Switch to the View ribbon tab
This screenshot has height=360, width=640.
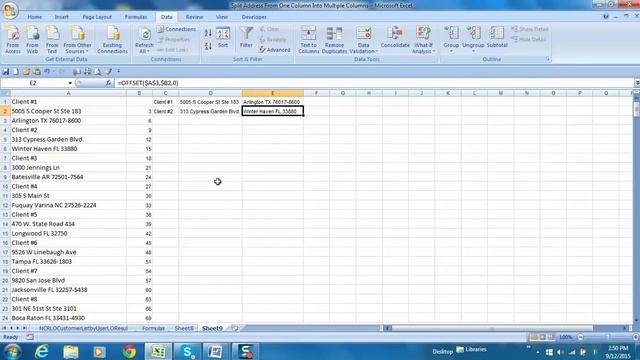tap(222, 17)
